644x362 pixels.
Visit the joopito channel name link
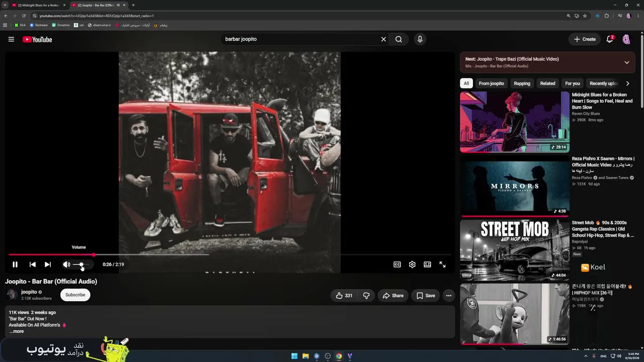(x=29, y=292)
